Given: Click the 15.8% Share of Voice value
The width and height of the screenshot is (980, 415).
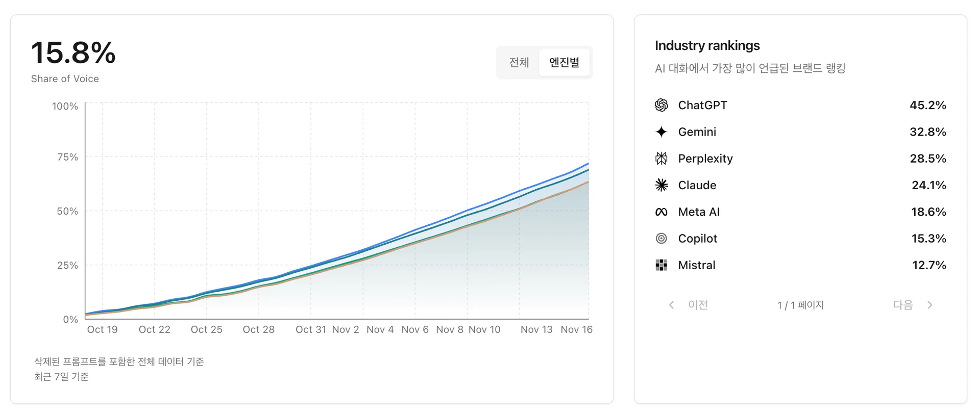Looking at the screenshot, I should (x=73, y=53).
